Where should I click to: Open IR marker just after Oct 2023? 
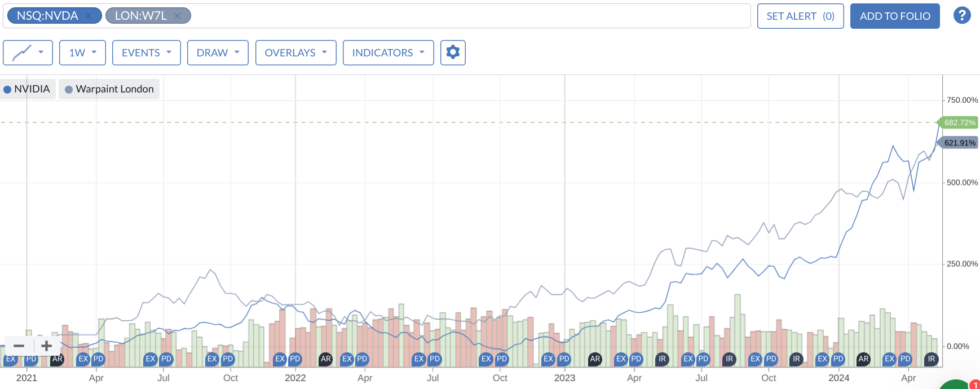click(796, 359)
